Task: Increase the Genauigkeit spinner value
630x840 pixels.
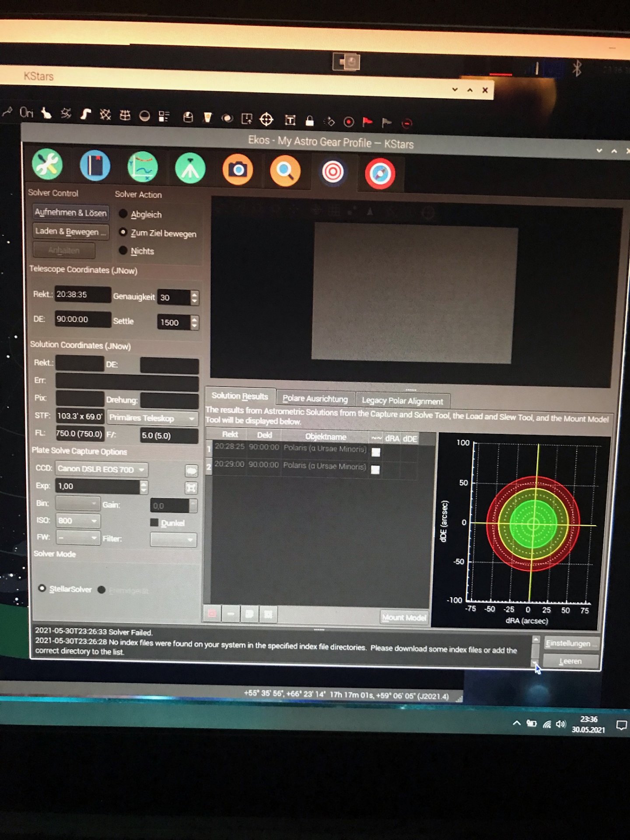Action: (195, 294)
